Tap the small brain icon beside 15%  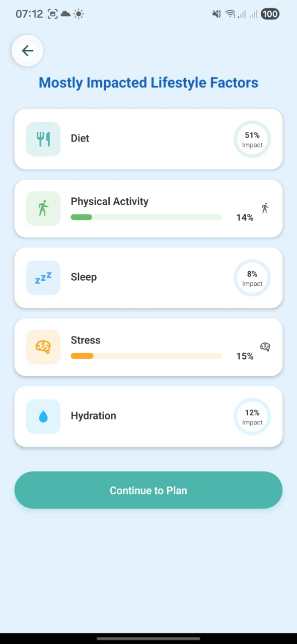point(265,346)
